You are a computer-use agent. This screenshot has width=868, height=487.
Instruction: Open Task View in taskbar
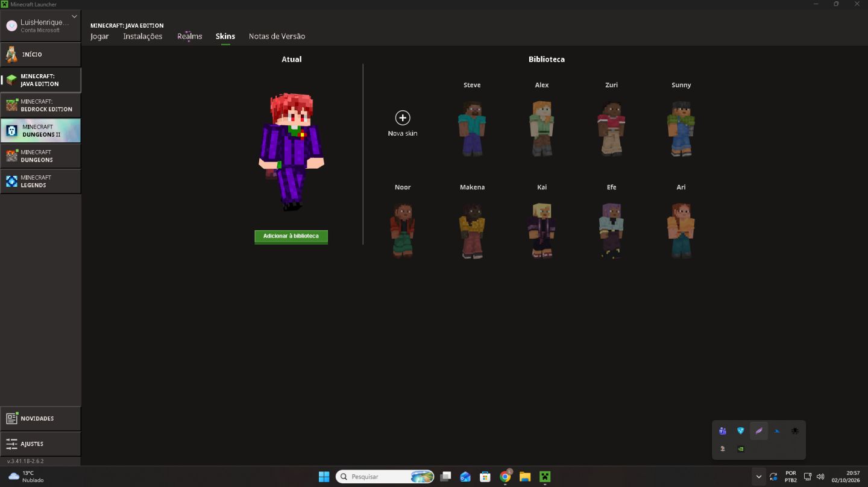click(x=445, y=477)
